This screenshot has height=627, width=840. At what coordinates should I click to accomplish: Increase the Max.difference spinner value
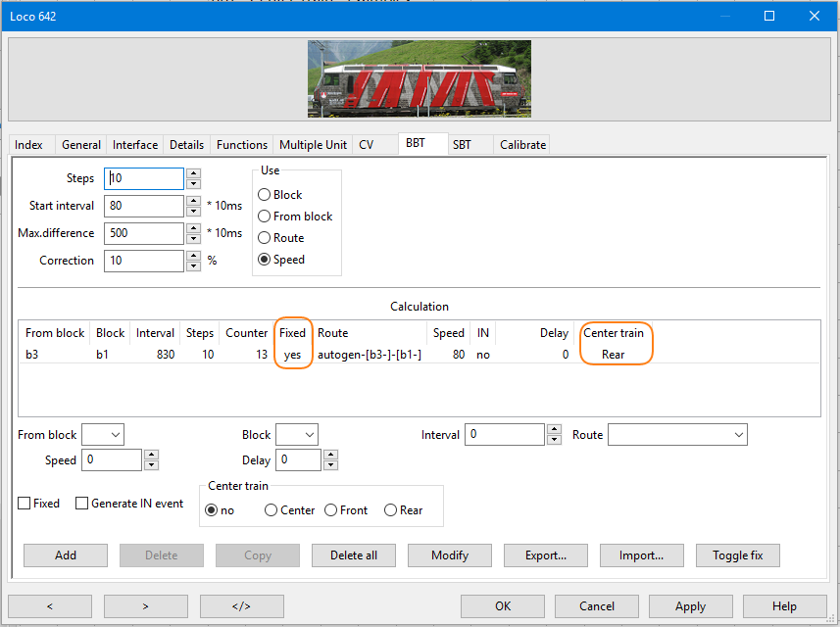coord(193,228)
